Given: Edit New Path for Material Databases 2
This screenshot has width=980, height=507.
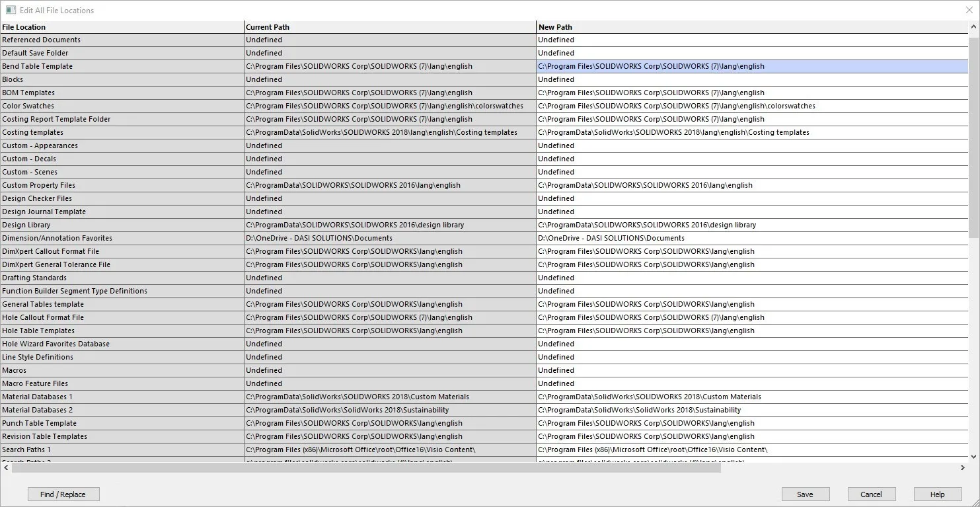Looking at the screenshot, I should pyautogui.click(x=752, y=410).
